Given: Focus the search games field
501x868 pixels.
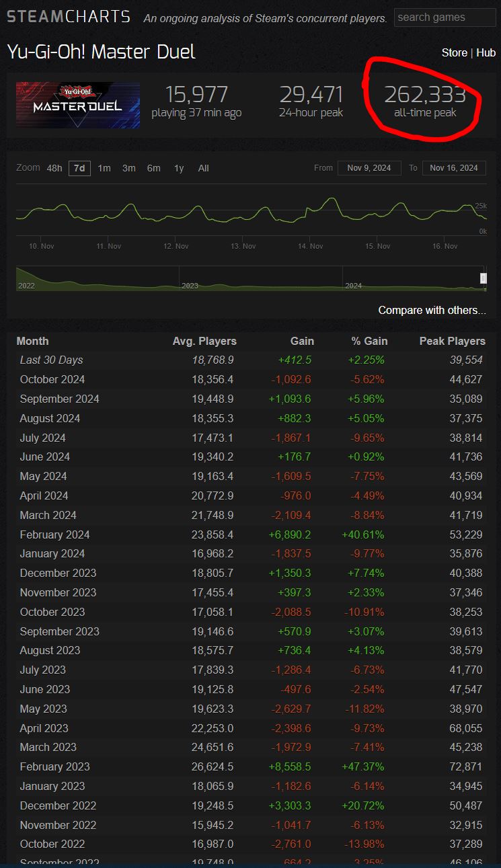Looking at the screenshot, I should coord(445,17).
